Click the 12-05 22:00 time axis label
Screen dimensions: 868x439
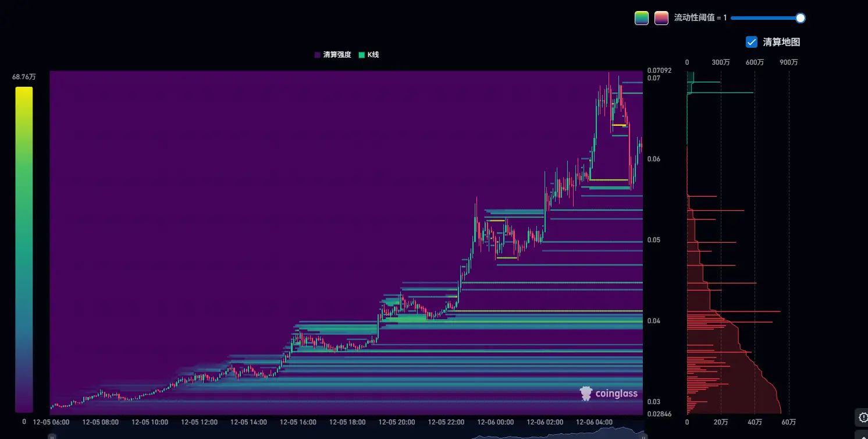point(447,422)
